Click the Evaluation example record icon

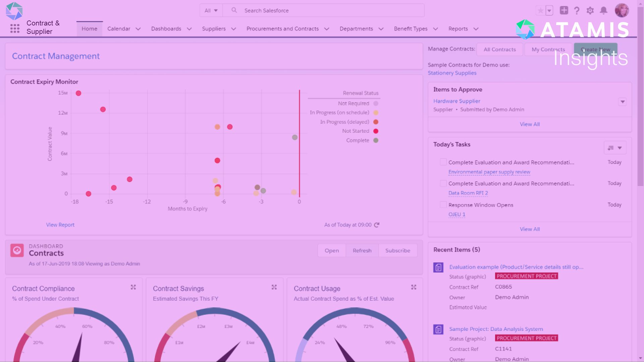point(438,267)
